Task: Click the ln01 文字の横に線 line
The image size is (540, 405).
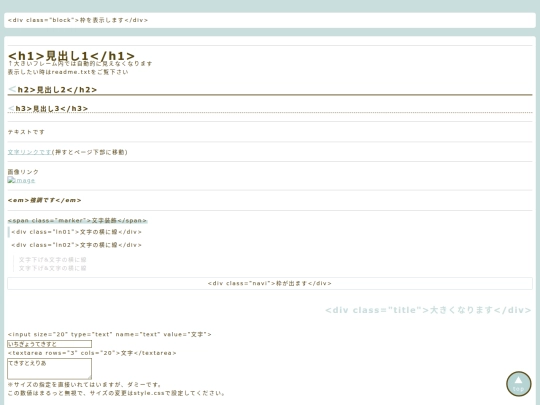Action: (x=76, y=232)
